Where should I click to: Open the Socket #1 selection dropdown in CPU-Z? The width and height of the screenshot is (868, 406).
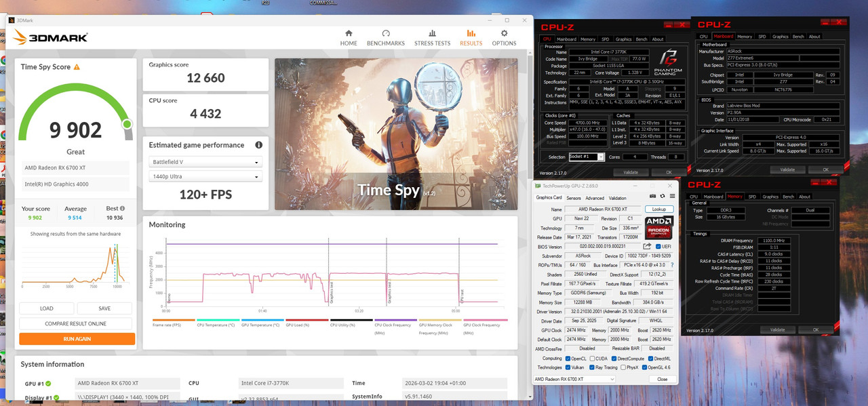[586, 157]
